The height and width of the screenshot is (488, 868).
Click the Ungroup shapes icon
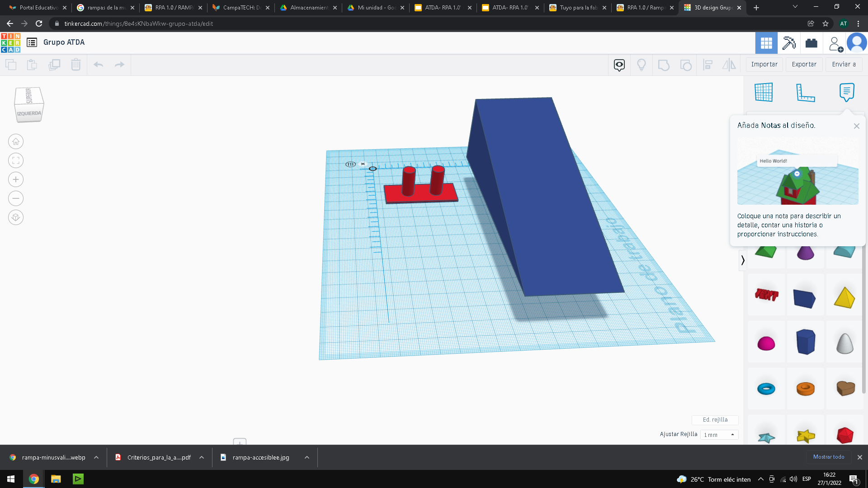click(686, 65)
